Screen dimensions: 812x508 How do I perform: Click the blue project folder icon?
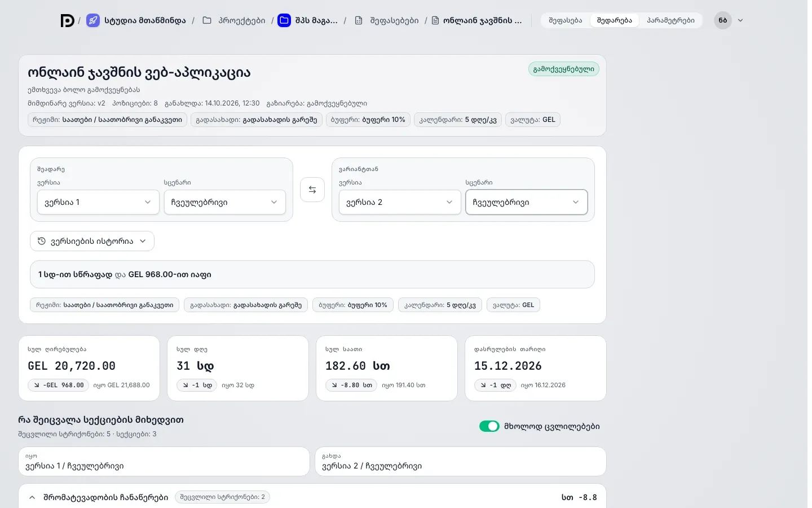(x=284, y=20)
